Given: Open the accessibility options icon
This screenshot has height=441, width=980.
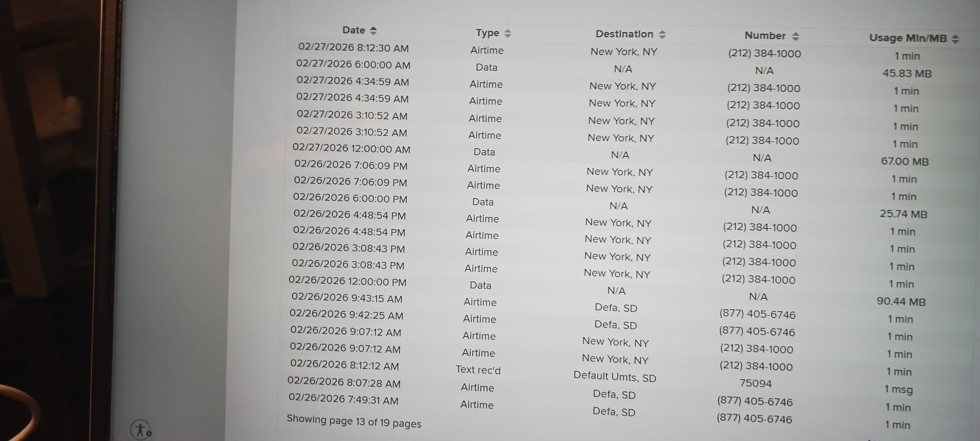Looking at the screenshot, I should click(141, 430).
